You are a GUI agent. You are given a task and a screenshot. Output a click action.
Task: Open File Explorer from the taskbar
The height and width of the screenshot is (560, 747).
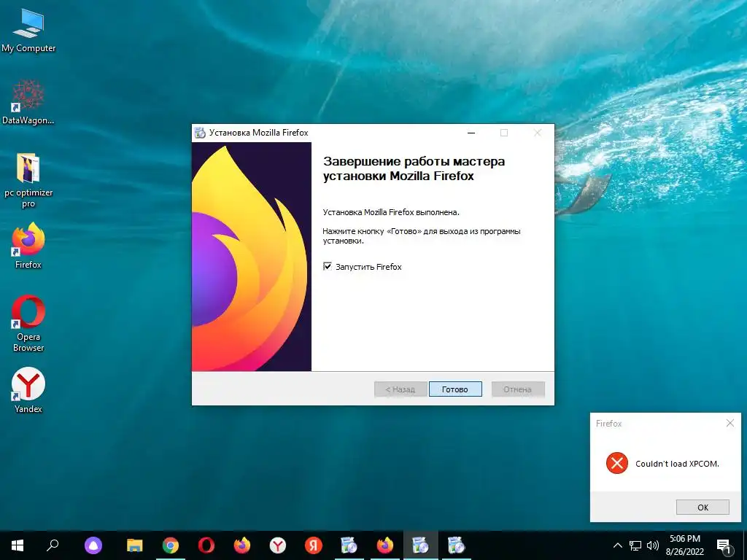point(135,545)
